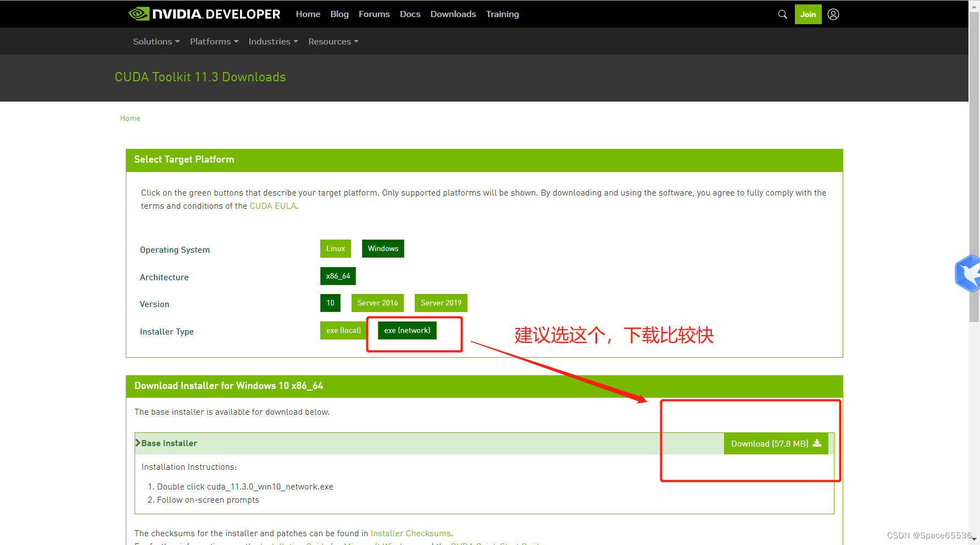Open the user account profile icon
980x545 pixels.
833,14
